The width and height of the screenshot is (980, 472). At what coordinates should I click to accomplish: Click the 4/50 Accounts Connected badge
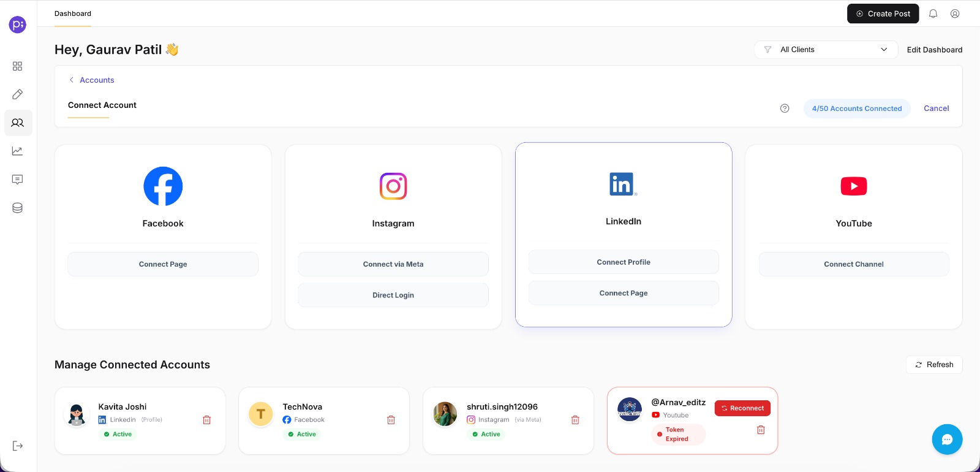tap(857, 108)
